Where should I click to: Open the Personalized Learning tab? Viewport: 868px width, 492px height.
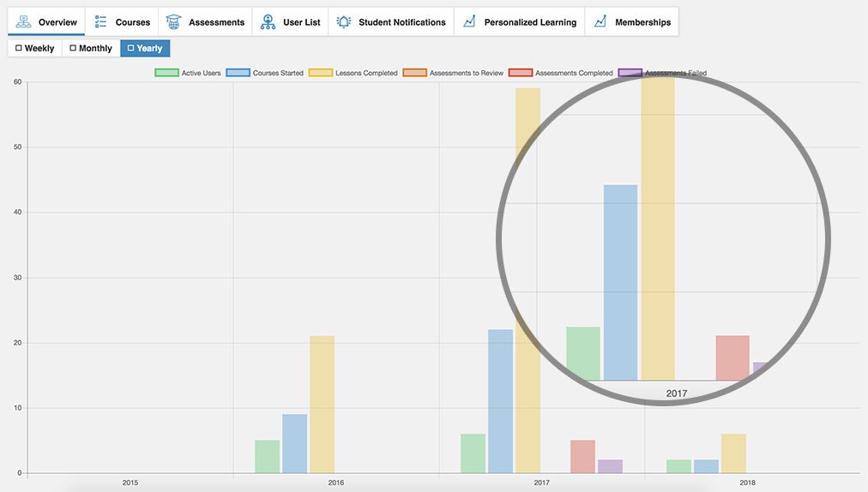click(x=529, y=22)
